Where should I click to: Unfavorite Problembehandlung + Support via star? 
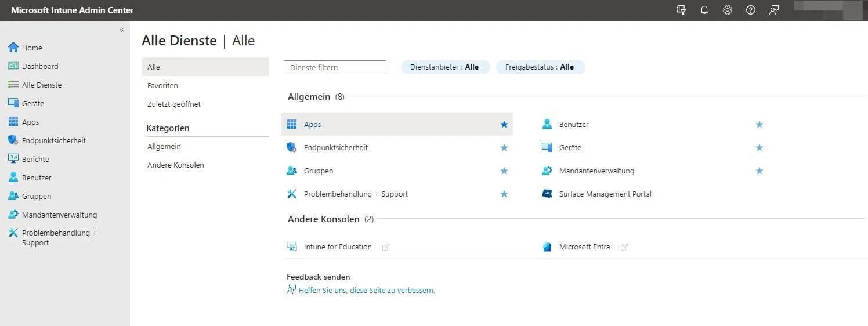point(504,194)
